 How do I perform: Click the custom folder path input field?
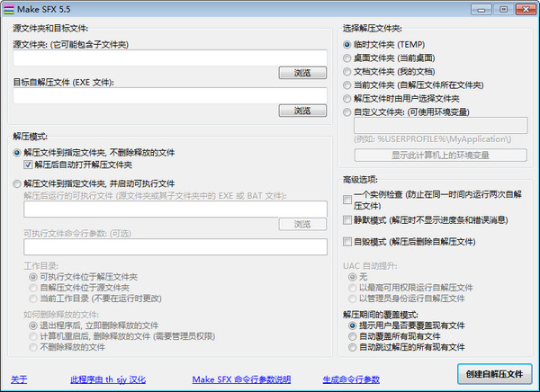click(x=440, y=125)
